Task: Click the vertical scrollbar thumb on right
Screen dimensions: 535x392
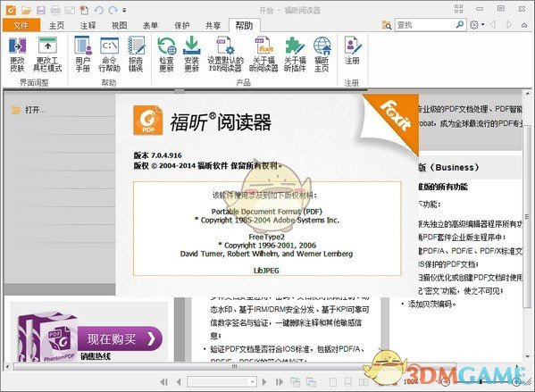Action: [x=528, y=217]
